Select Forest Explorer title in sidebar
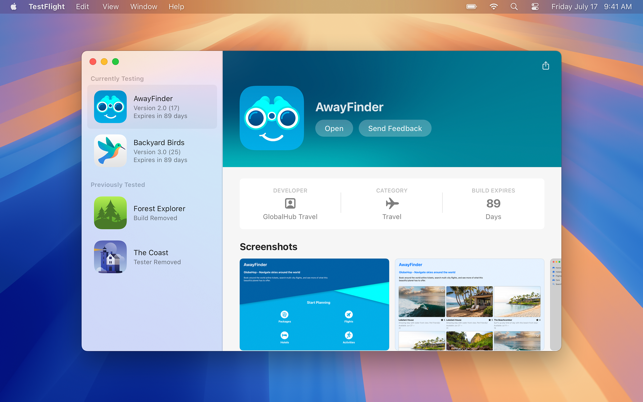Screen dimensions: 643x402 [x=159, y=208]
